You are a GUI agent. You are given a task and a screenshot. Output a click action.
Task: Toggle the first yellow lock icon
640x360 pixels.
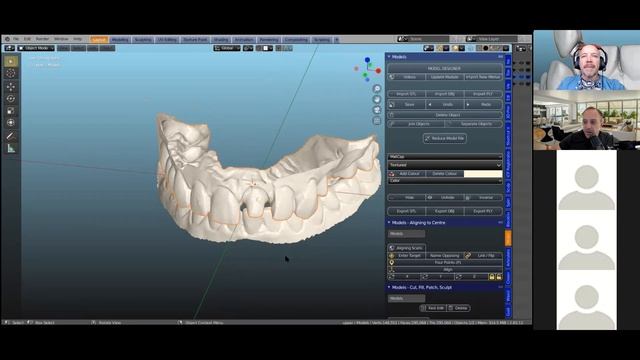[492, 277]
